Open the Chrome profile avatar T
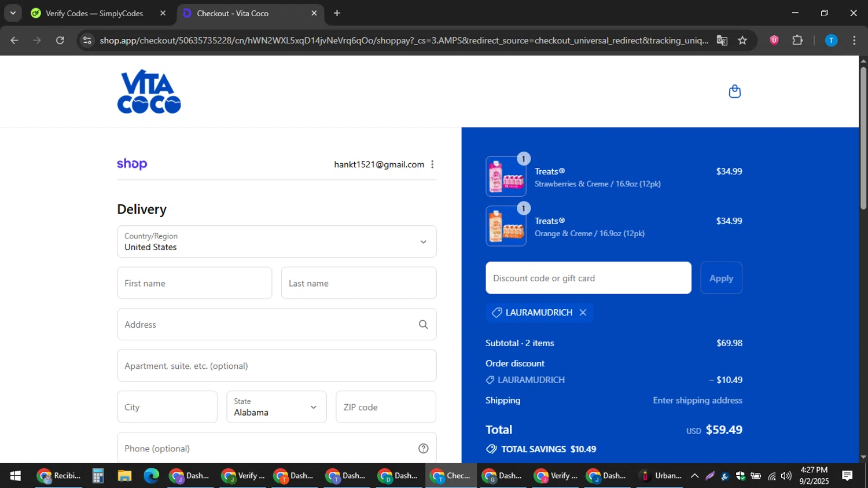868x488 pixels. [831, 41]
